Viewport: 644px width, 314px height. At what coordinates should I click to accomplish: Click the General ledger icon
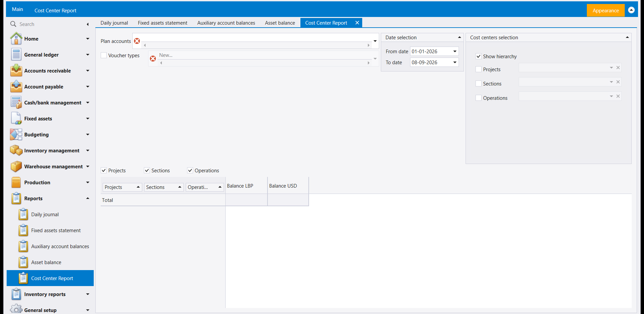pos(16,55)
